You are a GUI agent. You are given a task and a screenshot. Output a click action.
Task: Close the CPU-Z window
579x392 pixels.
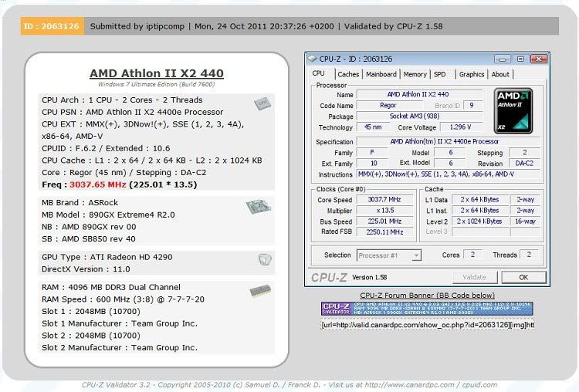pyautogui.click(x=539, y=59)
